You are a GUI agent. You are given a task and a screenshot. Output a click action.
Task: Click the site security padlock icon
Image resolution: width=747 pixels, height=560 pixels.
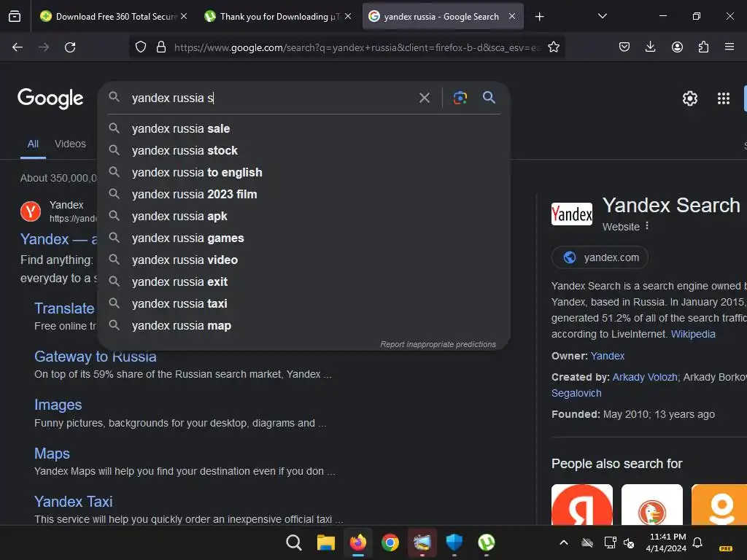(x=161, y=47)
